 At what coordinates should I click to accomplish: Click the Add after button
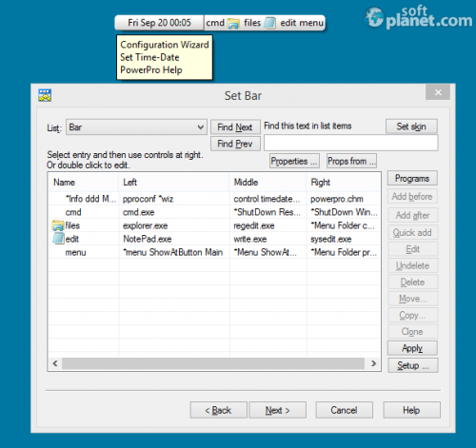[x=412, y=215]
